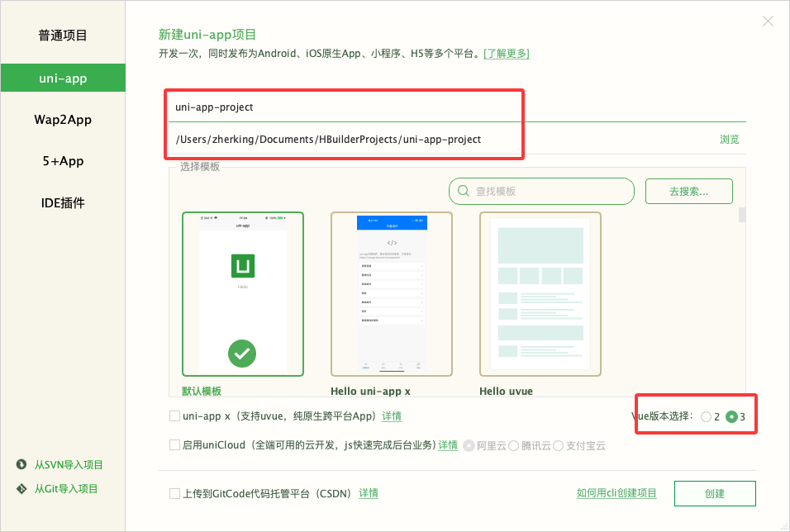Select the IDE插件 project type
The height and width of the screenshot is (532, 790).
(x=63, y=202)
